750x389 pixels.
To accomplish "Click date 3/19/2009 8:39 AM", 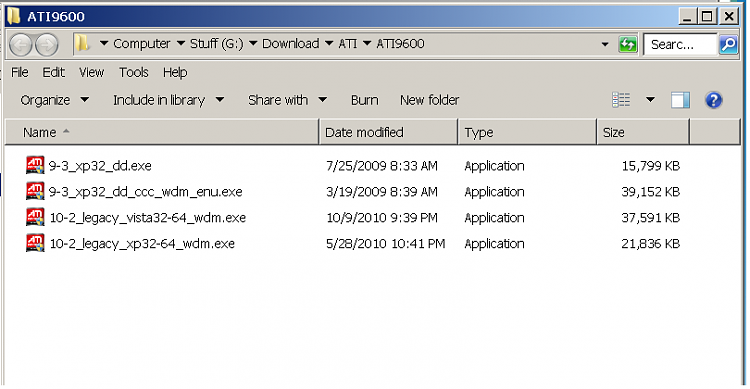I will [382, 191].
